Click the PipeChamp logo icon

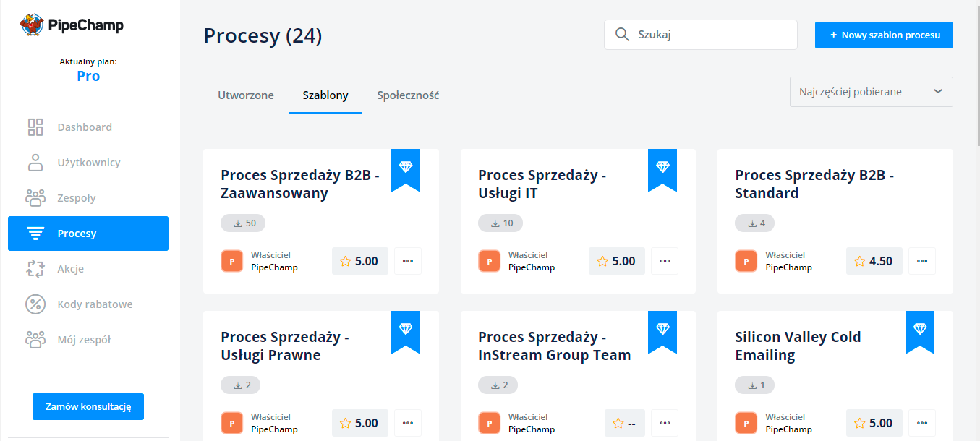tap(32, 25)
